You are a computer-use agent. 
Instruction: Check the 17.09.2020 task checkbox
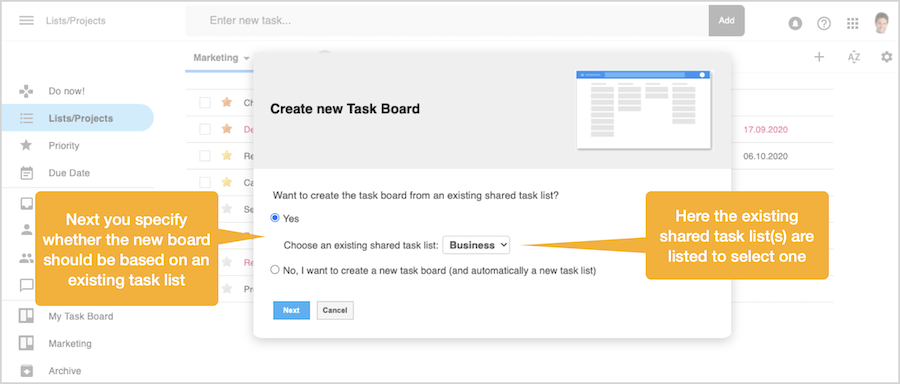pos(205,129)
